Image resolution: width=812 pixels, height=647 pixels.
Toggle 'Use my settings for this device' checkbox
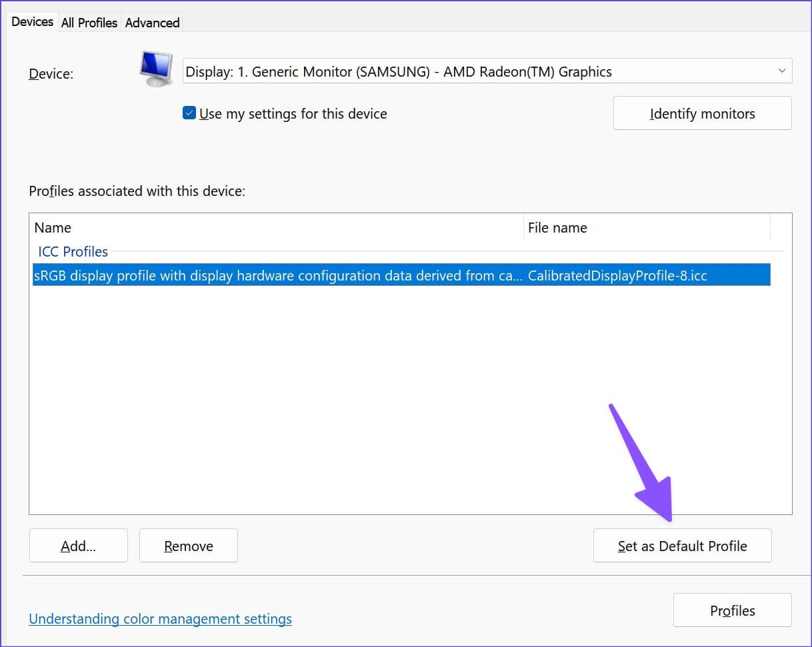click(189, 113)
